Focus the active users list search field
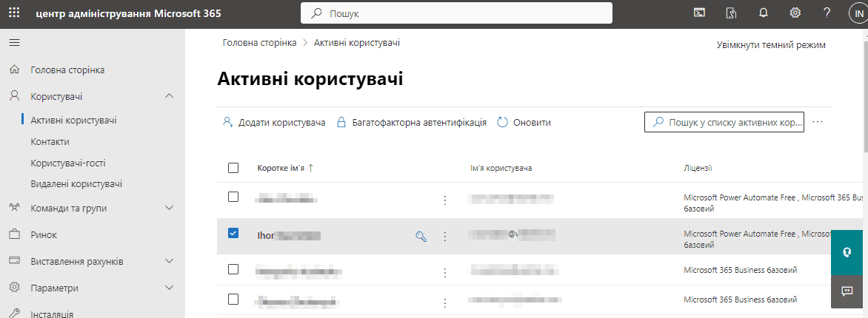Image resolution: width=868 pixels, height=318 pixels. 724,122
